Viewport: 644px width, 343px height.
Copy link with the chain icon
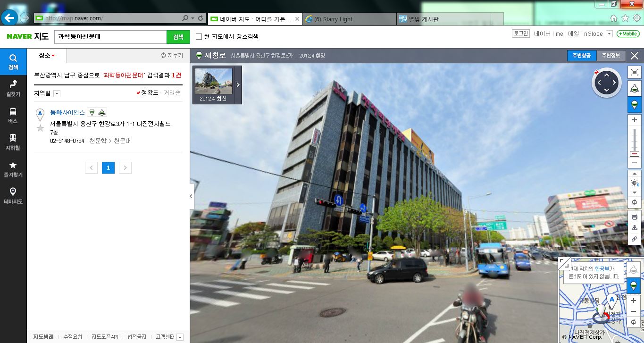(x=635, y=239)
